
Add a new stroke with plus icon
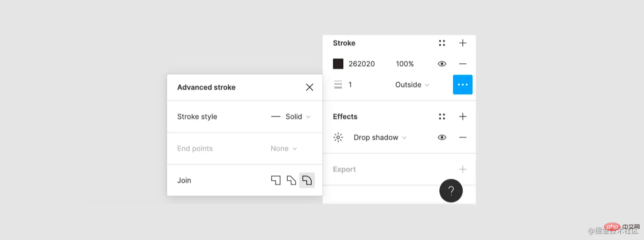(462, 43)
